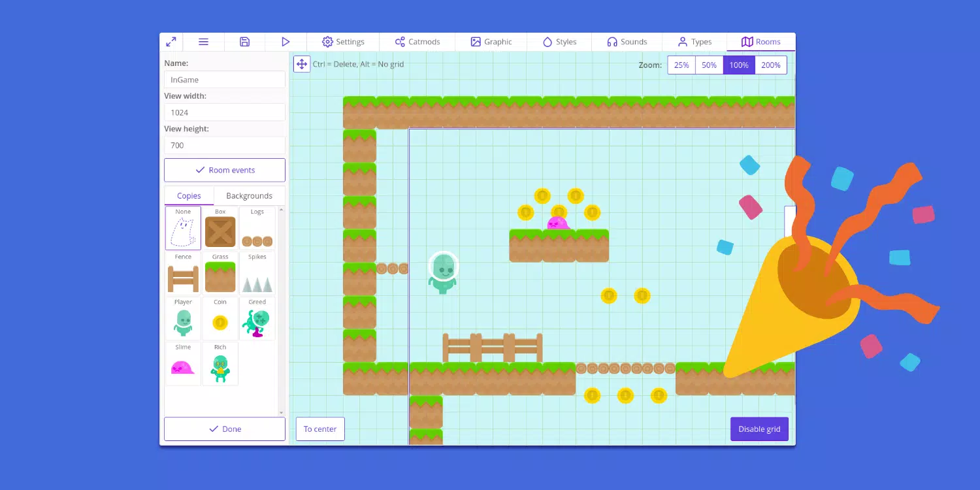The width and height of the screenshot is (980, 490).
Task: Select the Copies panel tab
Action: coord(189,196)
